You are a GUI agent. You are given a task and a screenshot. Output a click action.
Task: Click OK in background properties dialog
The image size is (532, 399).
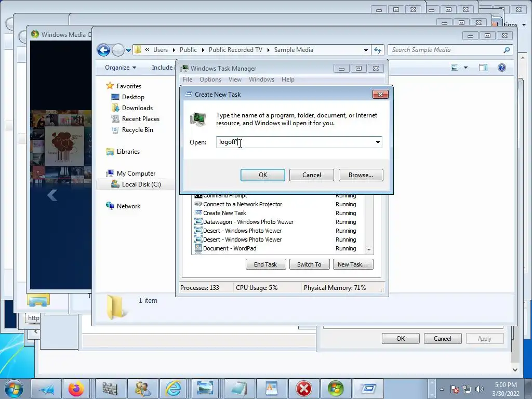point(401,339)
